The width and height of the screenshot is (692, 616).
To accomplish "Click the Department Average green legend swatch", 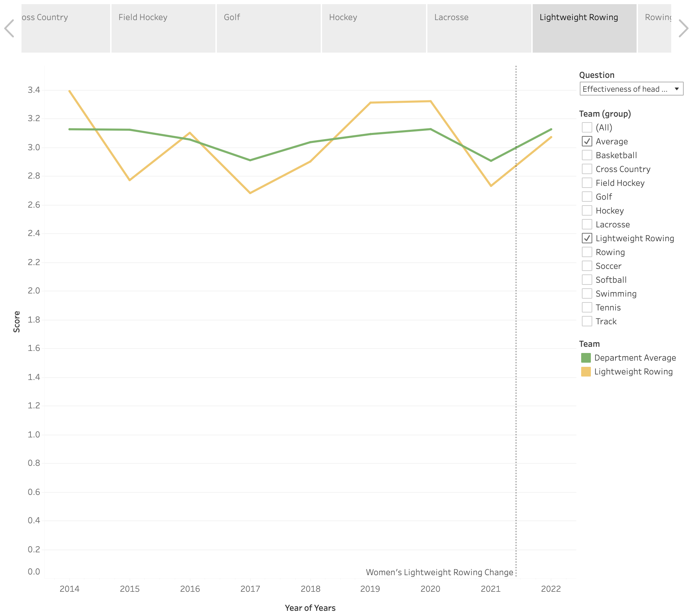I will point(586,358).
